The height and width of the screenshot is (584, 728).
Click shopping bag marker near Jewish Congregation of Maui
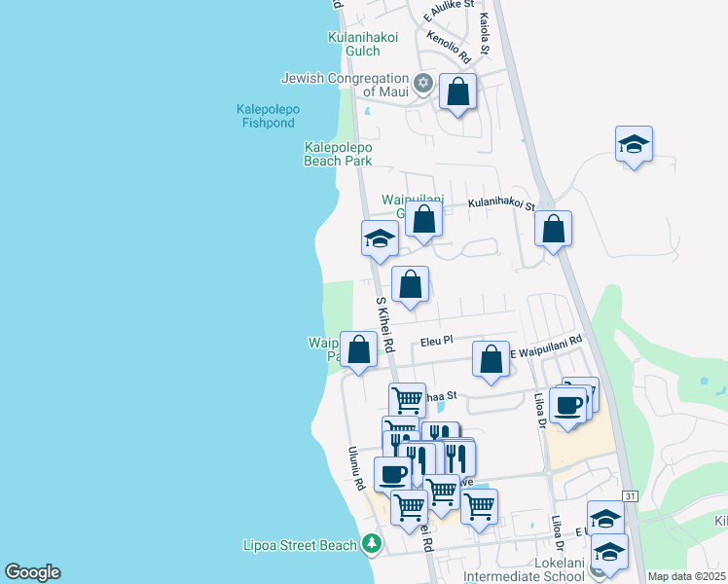457,94
